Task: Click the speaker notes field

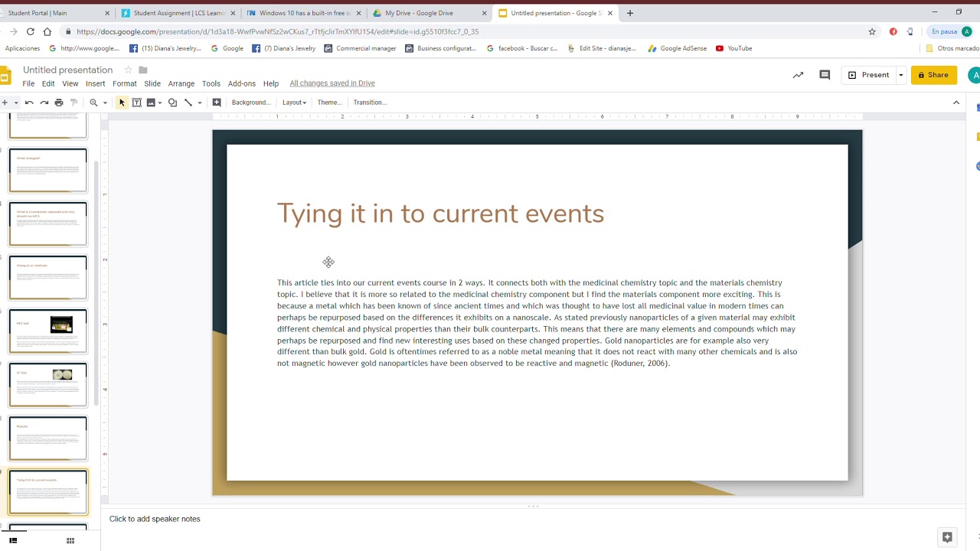Action: pos(533,519)
